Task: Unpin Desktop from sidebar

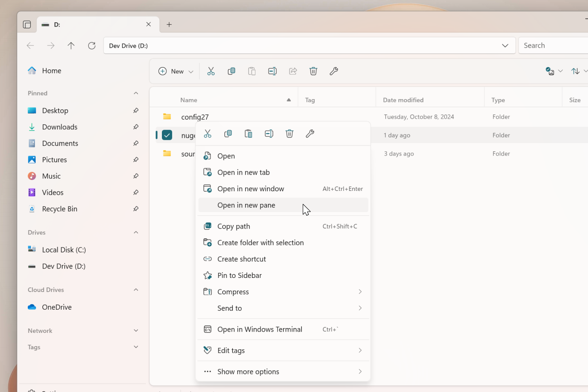Action: pos(136,111)
